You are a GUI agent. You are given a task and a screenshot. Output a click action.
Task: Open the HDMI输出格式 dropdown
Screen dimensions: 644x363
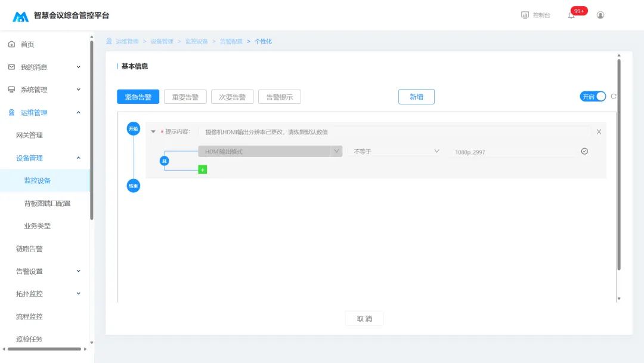coord(270,151)
